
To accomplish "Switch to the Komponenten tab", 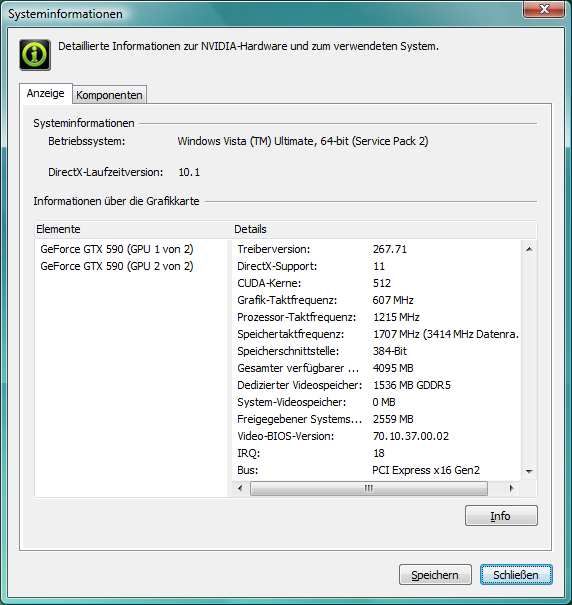I will (109, 95).
